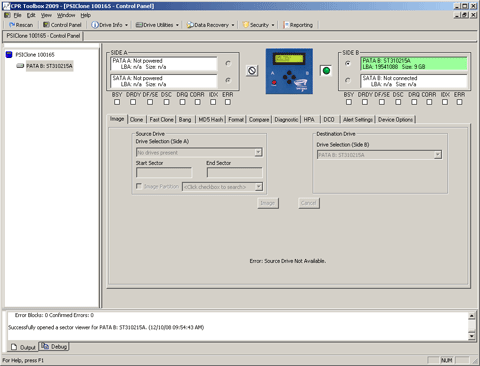This screenshot has height=366, width=480.
Task: Switch to the Bang tab
Action: (x=185, y=120)
